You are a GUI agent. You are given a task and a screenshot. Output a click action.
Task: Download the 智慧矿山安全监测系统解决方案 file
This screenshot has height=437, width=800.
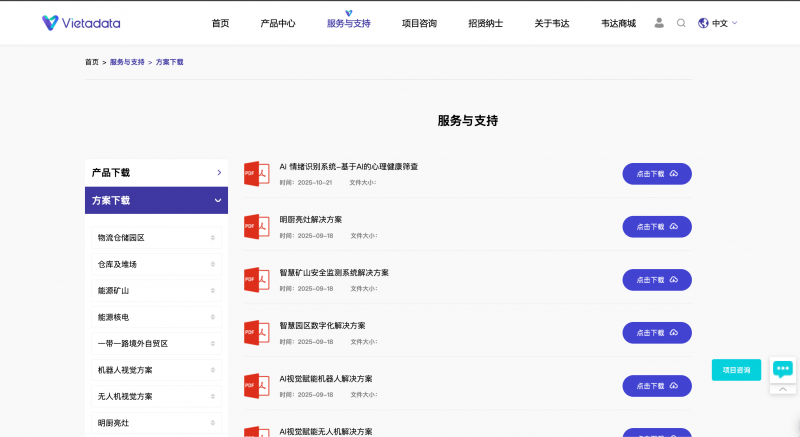(x=656, y=279)
